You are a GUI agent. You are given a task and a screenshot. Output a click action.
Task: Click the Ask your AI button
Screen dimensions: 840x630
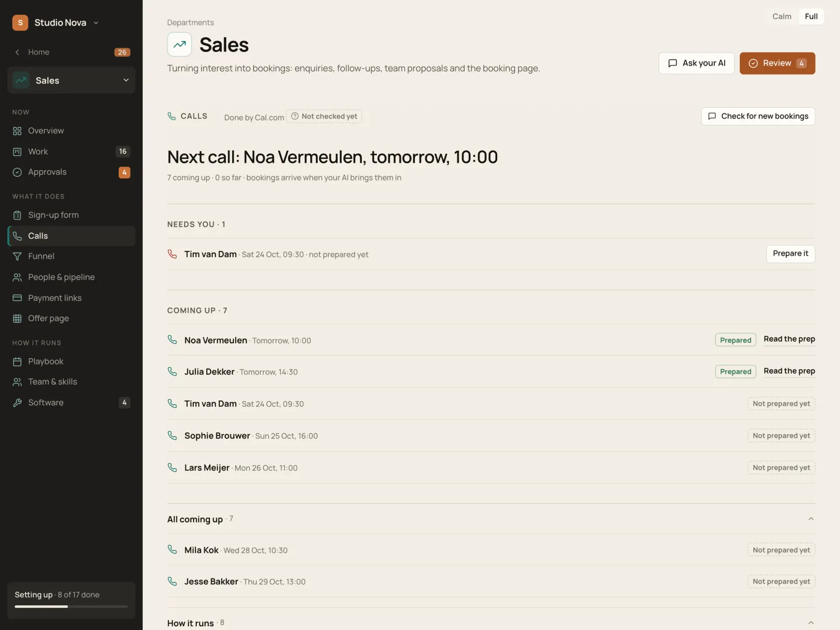(697, 63)
